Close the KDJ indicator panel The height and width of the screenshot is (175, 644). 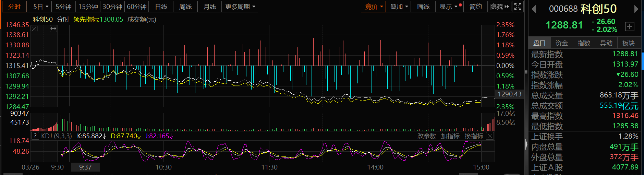coord(490,136)
